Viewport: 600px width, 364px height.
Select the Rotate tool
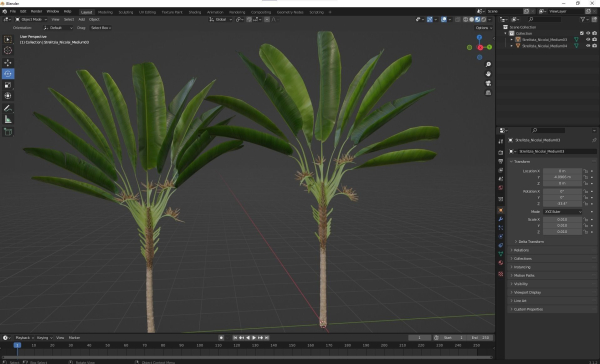coord(8,73)
